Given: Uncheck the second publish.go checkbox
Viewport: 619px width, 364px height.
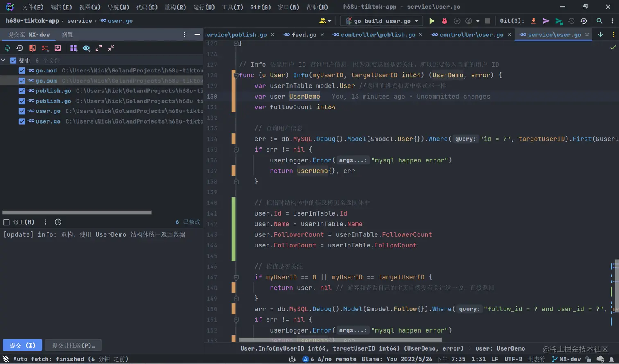Looking at the screenshot, I should click(x=22, y=101).
